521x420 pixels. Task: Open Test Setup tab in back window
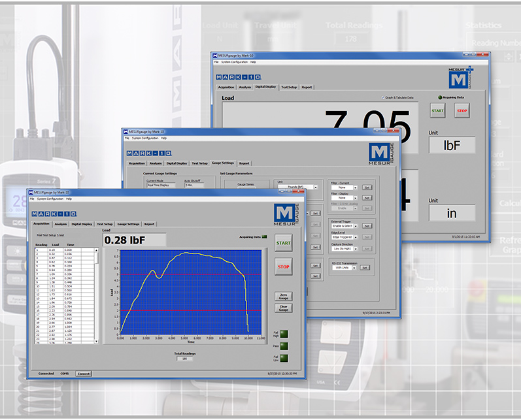pyautogui.click(x=289, y=88)
